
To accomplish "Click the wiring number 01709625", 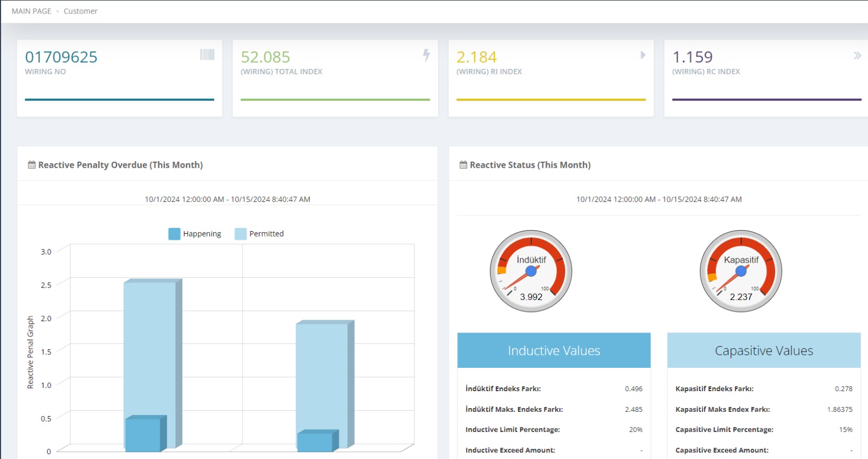I will (x=61, y=57).
